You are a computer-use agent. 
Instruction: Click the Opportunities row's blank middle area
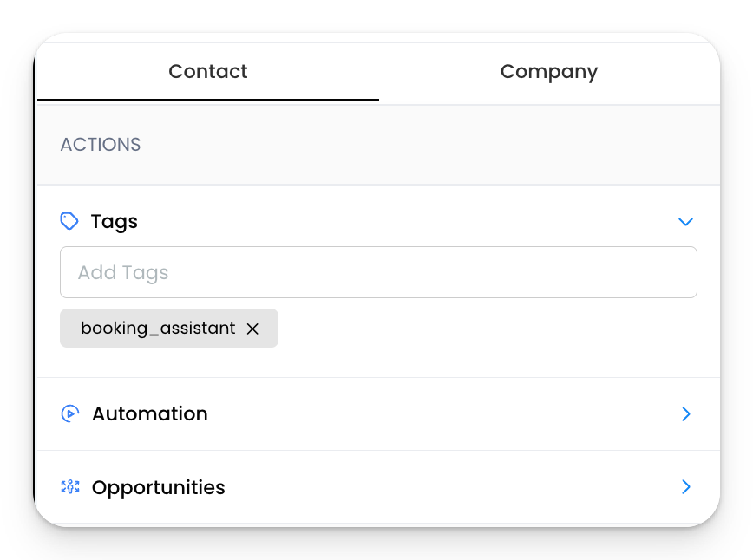[x=434, y=487]
